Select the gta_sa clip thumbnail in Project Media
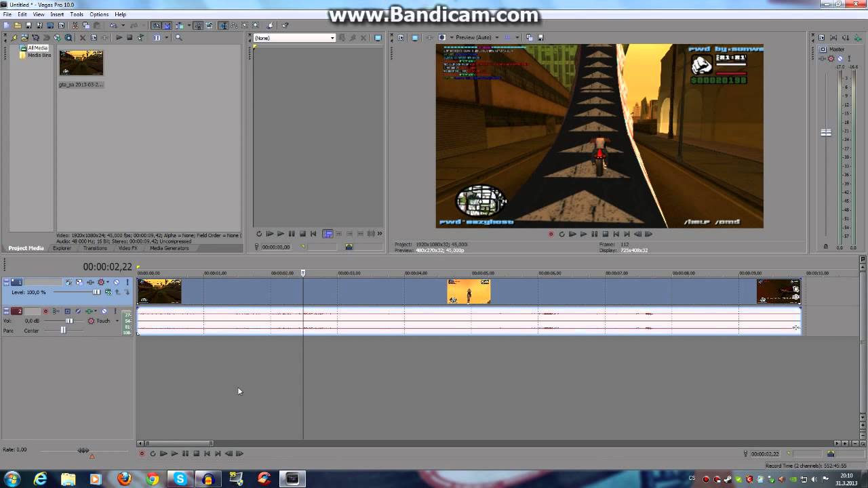 point(81,63)
